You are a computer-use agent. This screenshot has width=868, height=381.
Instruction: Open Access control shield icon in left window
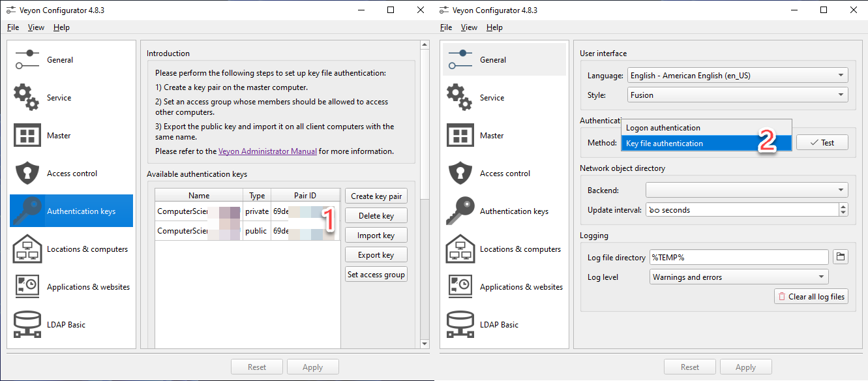[x=27, y=174]
